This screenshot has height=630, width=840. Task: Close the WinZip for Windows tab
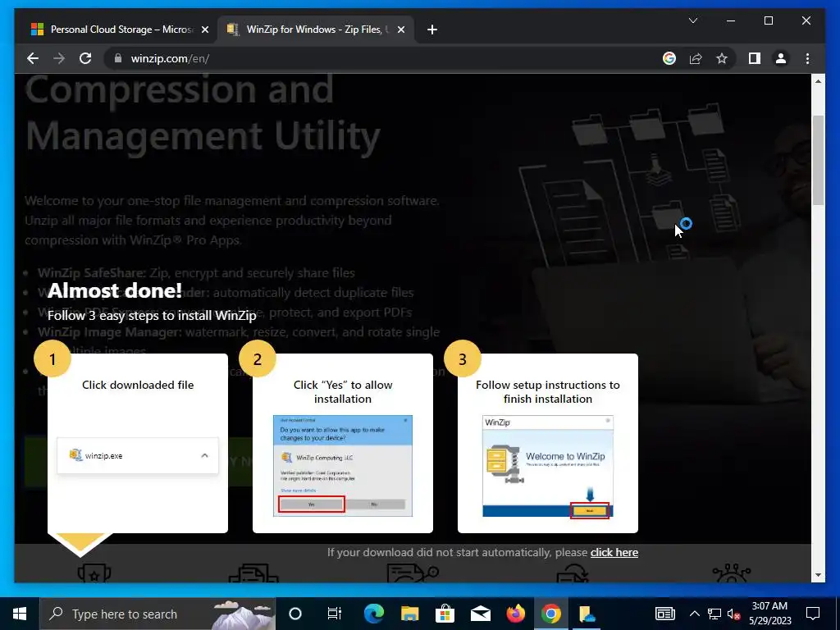pyautogui.click(x=400, y=30)
